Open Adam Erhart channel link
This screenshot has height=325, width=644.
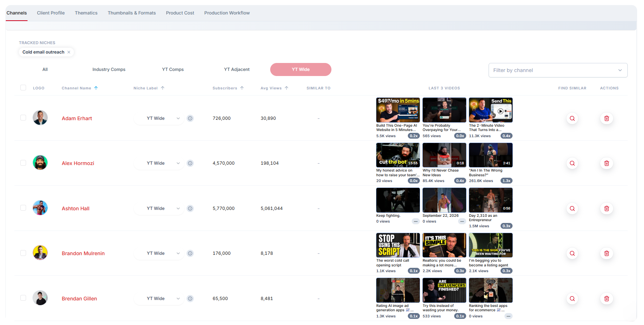(77, 118)
